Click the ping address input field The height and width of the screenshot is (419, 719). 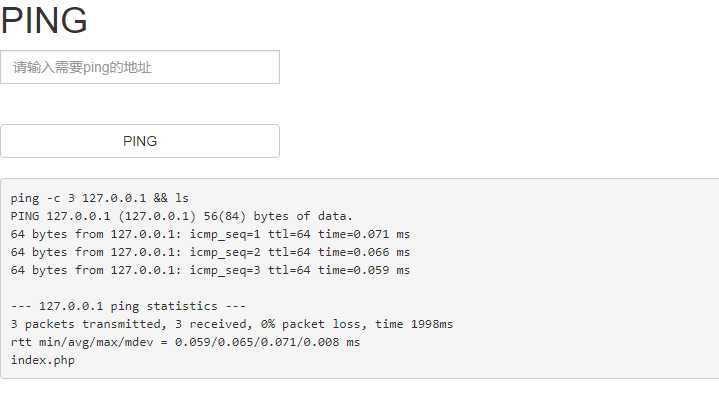click(140, 67)
